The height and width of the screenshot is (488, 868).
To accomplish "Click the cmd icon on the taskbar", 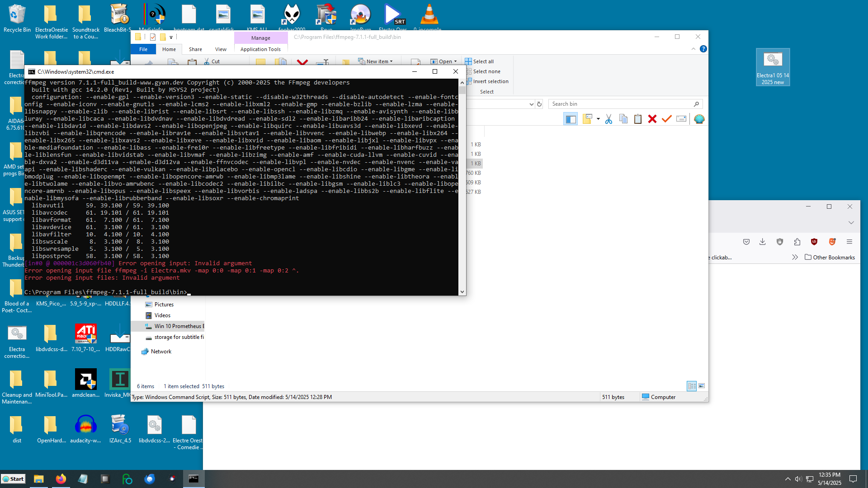I will [193, 479].
